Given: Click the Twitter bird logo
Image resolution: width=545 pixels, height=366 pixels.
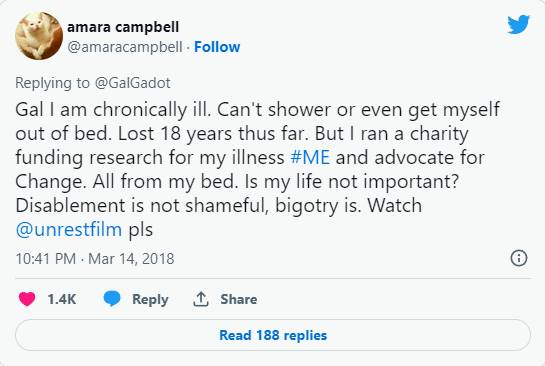Looking at the screenshot, I should tap(518, 25).
